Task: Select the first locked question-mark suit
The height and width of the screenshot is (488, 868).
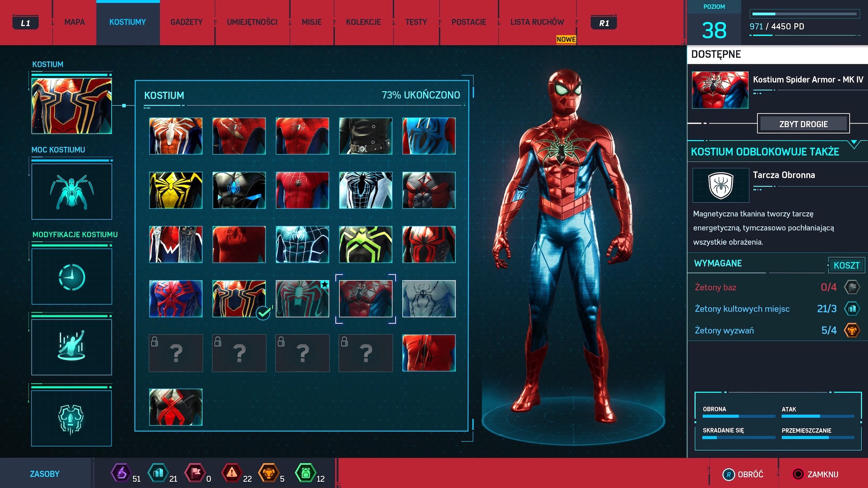Action: tap(176, 353)
